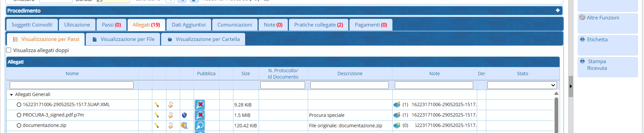Toggle Visualizza allegati doppi checkbox

9,50
